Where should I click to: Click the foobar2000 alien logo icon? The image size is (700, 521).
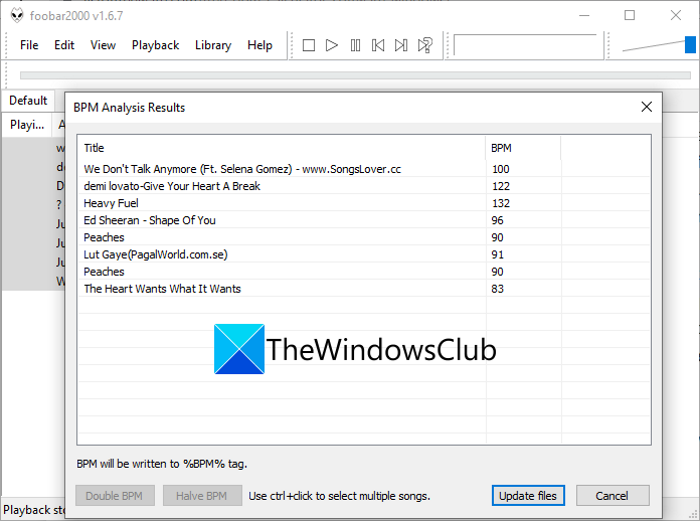click(x=17, y=16)
